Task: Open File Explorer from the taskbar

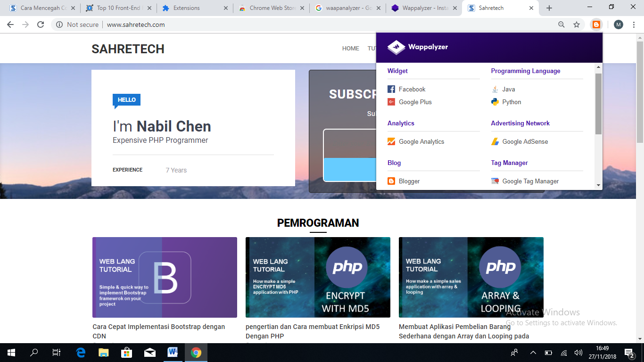Action: click(104, 353)
